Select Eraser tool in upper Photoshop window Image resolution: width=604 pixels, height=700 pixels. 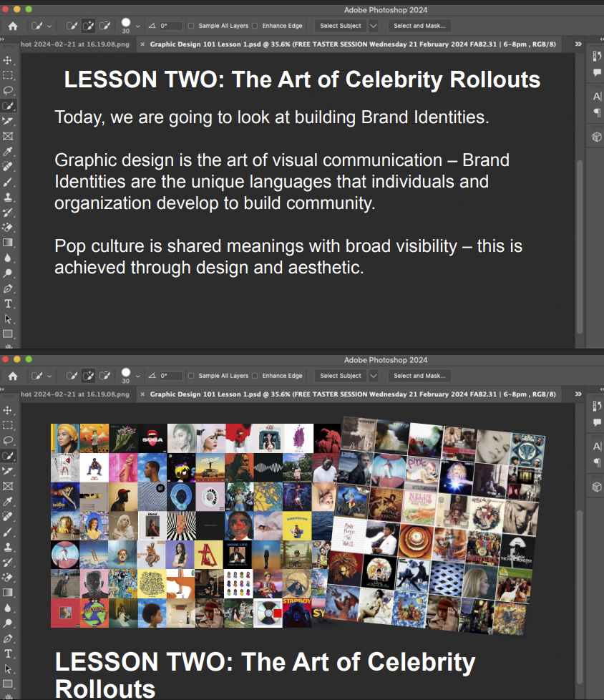(8, 227)
